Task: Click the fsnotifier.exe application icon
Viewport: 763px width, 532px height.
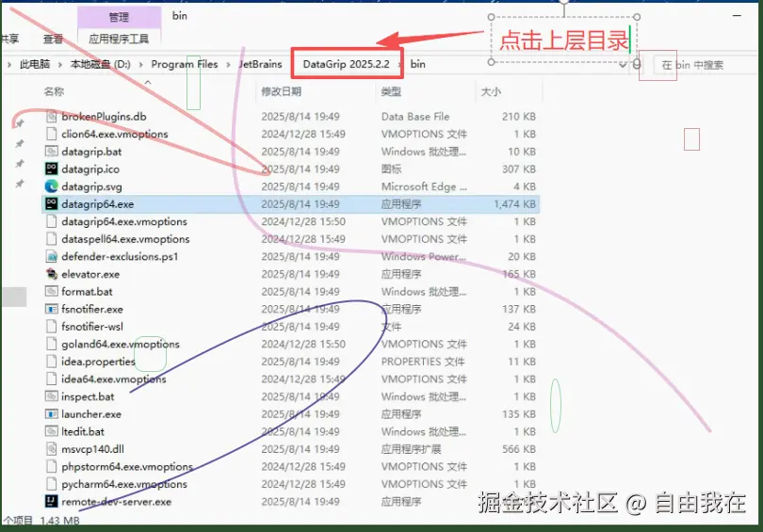Action: 51,309
